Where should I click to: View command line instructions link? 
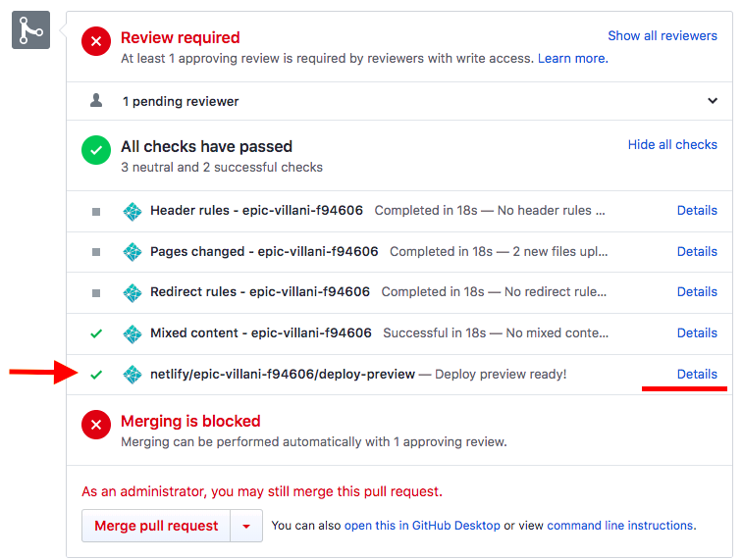pos(620,526)
